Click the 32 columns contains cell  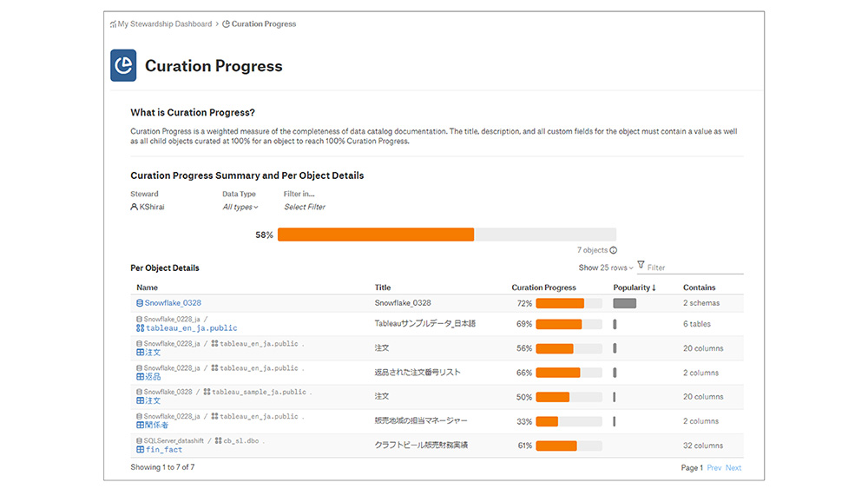point(703,446)
